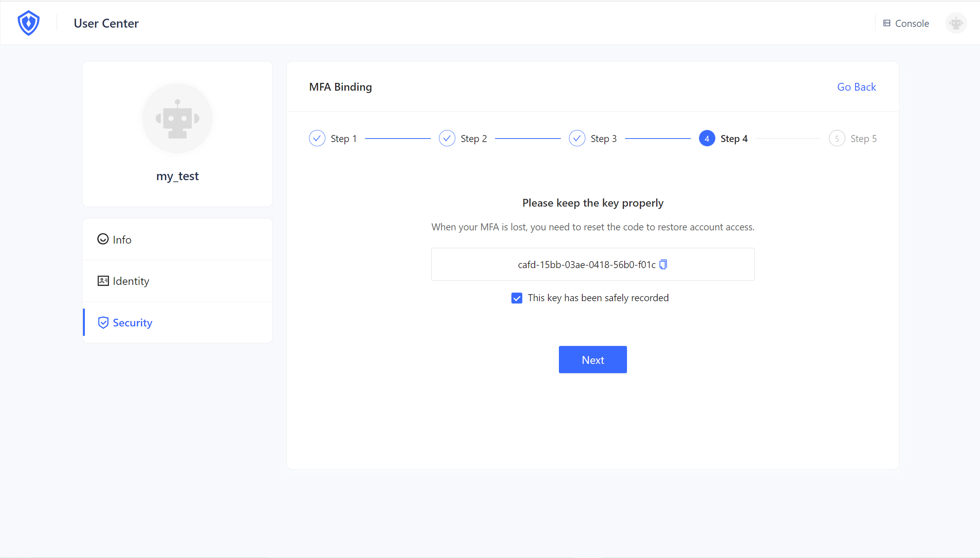980x558 pixels.
Task: Click the blue shield logo
Action: tap(28, 23)
